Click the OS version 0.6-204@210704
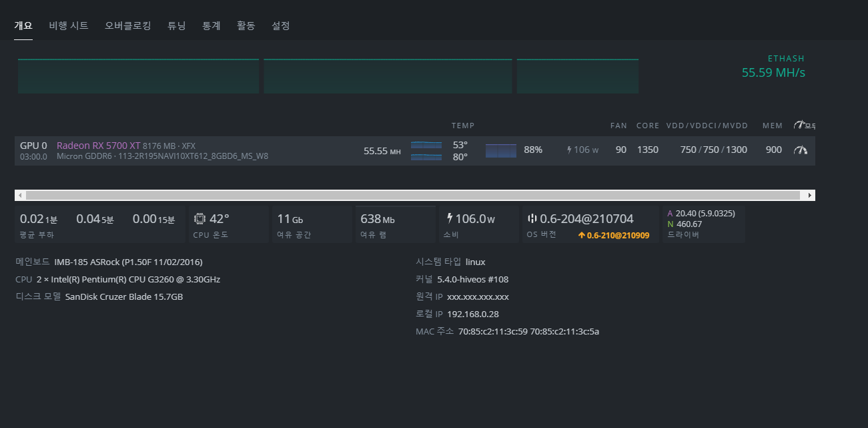 586,218
